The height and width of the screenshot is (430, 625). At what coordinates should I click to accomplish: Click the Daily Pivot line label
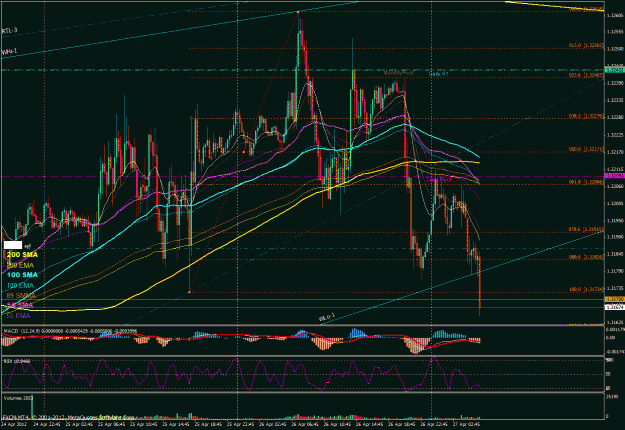438,180
